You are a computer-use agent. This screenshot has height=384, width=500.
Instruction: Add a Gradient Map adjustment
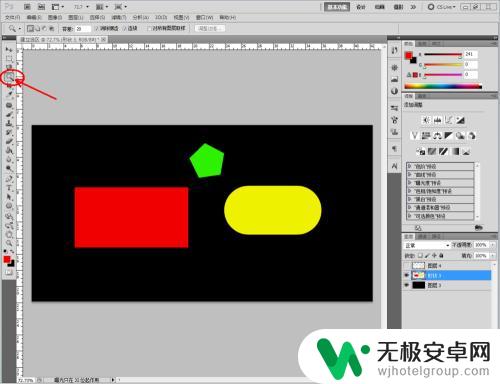click(x=455, y=151)
